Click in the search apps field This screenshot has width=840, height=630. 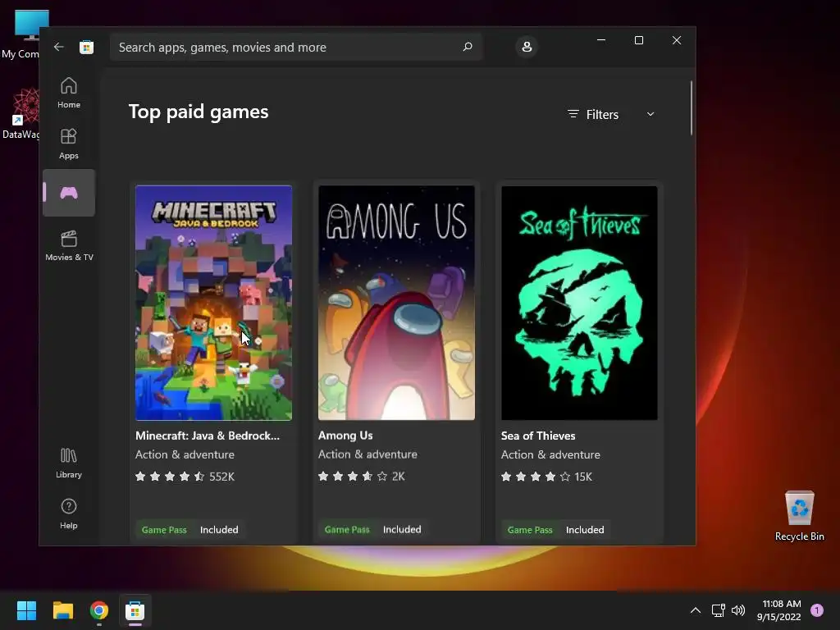point(295,47)
